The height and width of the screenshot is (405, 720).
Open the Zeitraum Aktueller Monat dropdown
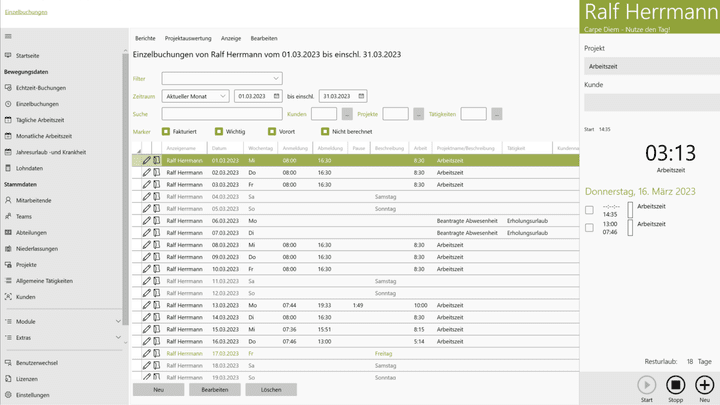click(195, 96)
